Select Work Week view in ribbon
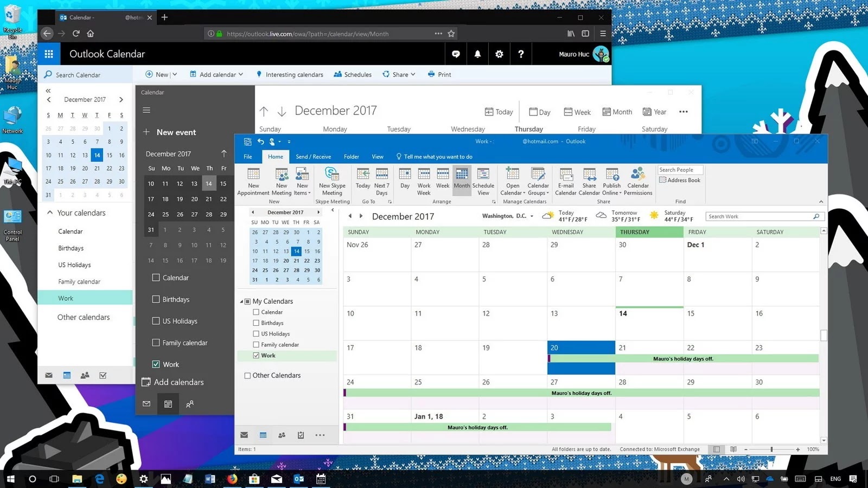This screenshot has width=868, height=488. (424, 181)
